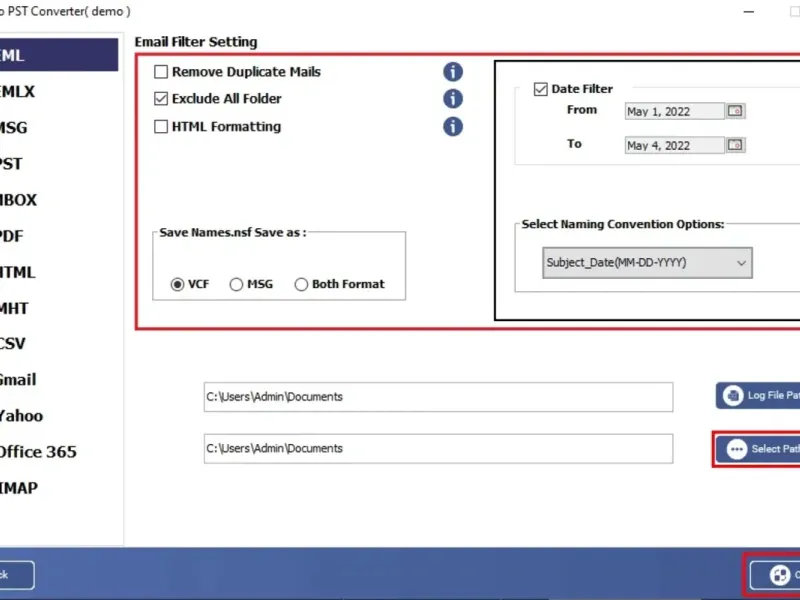This screenshot has width=800, height=600.
Task: Select the MBOX format in sidebar
Action: [18, 200]
